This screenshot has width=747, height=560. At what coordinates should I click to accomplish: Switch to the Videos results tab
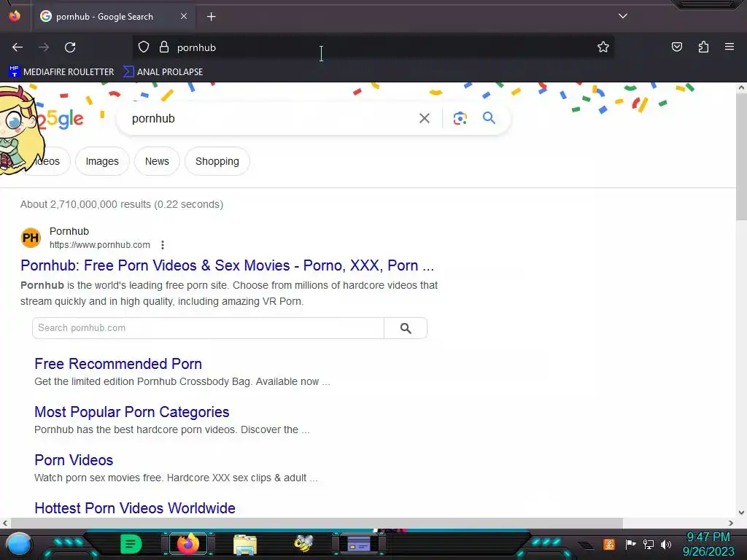(47, 161)
